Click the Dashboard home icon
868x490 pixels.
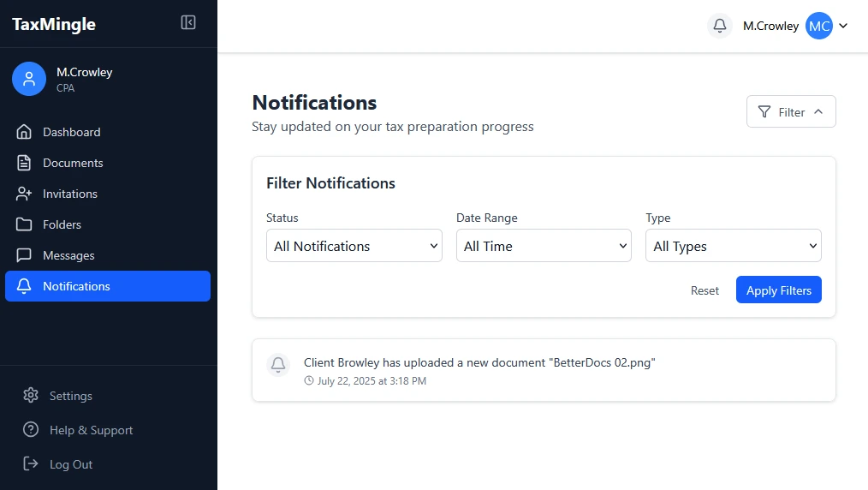[x=24, y=132]
